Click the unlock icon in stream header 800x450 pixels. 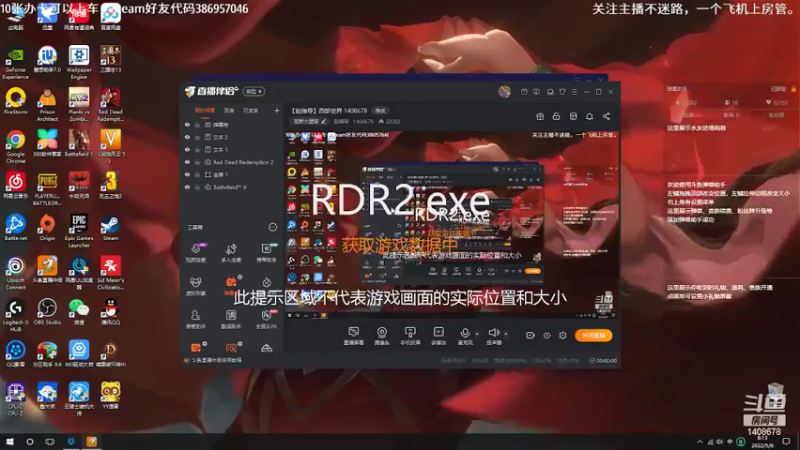pos(556,116)
